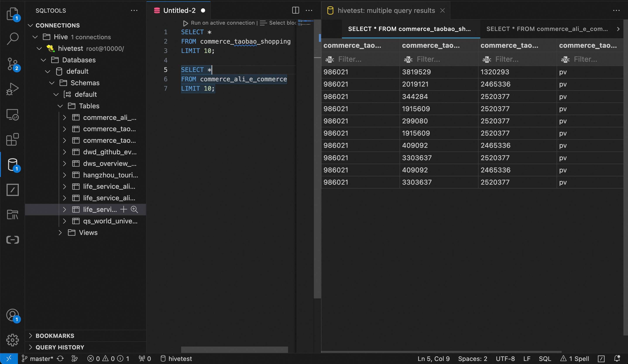Open the Untitled-2 editor options menu
The image size is (628, 364).
(309, 10)
